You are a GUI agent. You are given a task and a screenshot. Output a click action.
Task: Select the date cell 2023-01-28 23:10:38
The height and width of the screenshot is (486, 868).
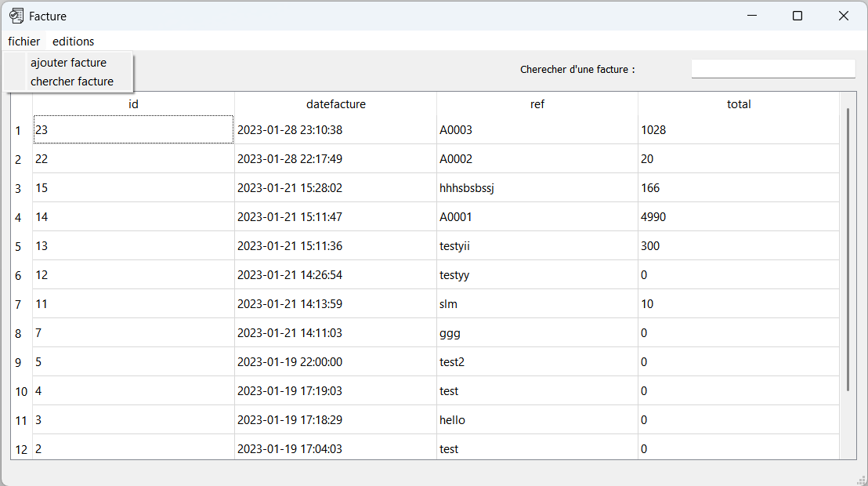[x=335, y=129]
